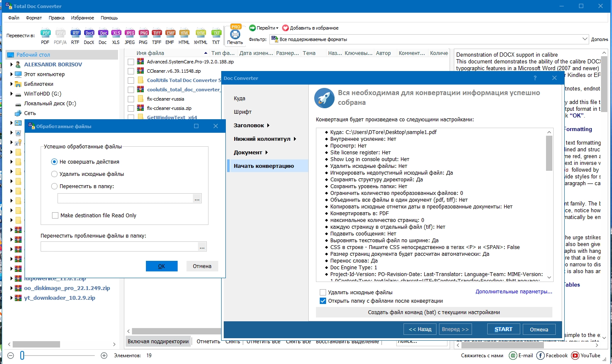Select the Удалить исходные файлы radio button

54,174
